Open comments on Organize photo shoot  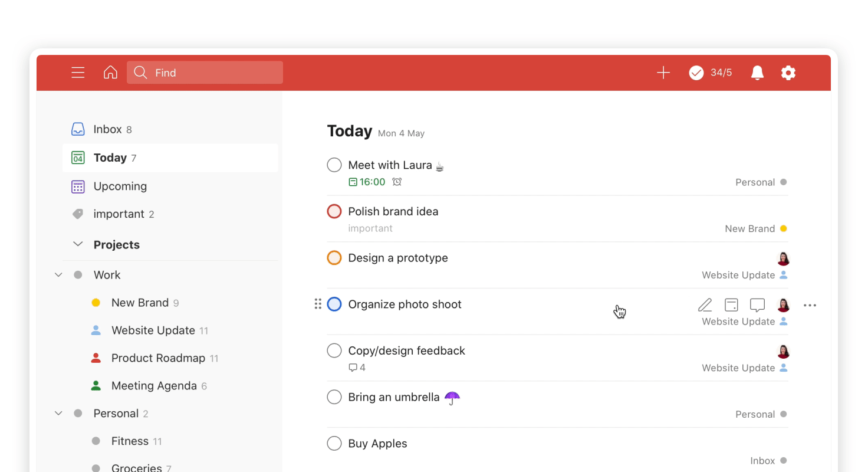coord(757,305)
